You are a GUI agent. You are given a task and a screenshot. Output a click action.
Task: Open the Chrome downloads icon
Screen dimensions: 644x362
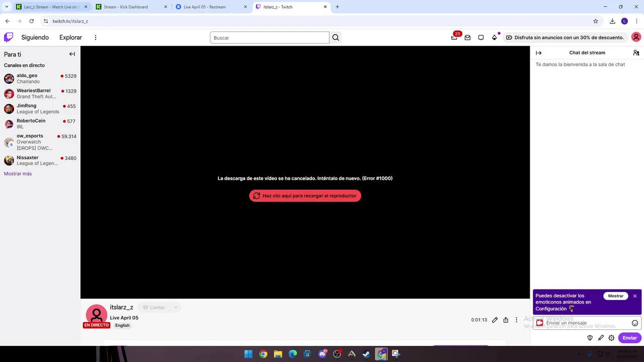(612, 21)
